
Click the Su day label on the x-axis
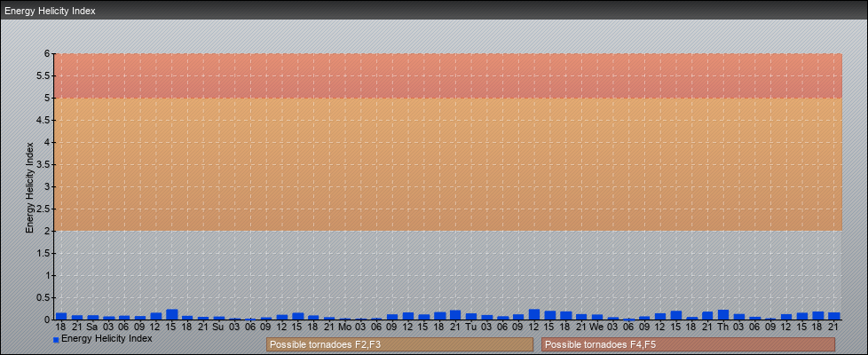[x=218, y=327]
